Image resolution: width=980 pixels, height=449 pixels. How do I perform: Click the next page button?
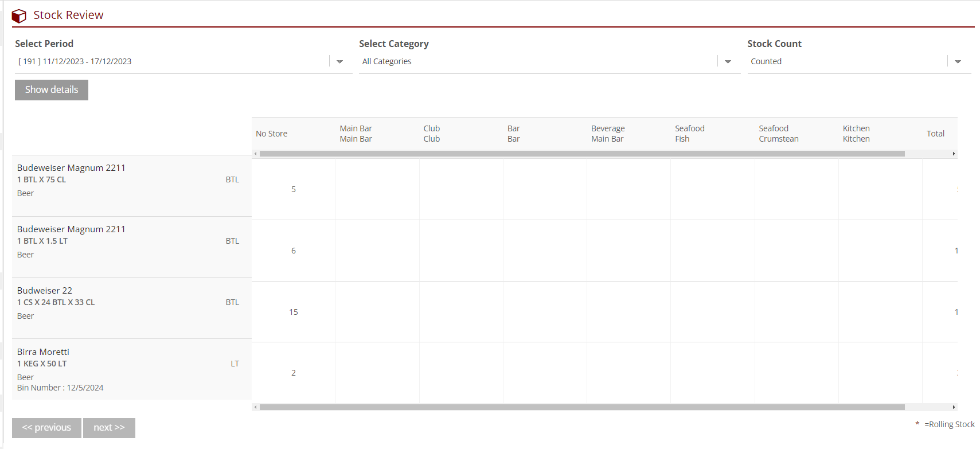[x=109, y=428]
